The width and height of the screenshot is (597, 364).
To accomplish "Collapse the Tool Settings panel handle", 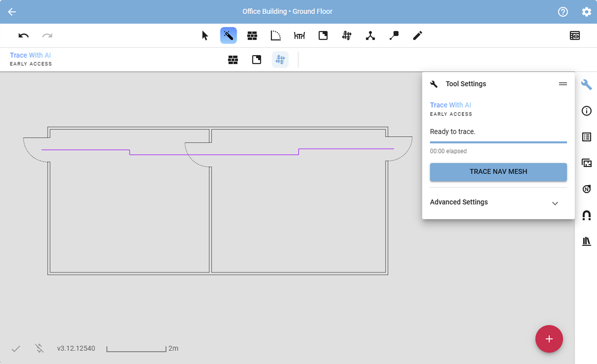I will (x=563, y=84).
